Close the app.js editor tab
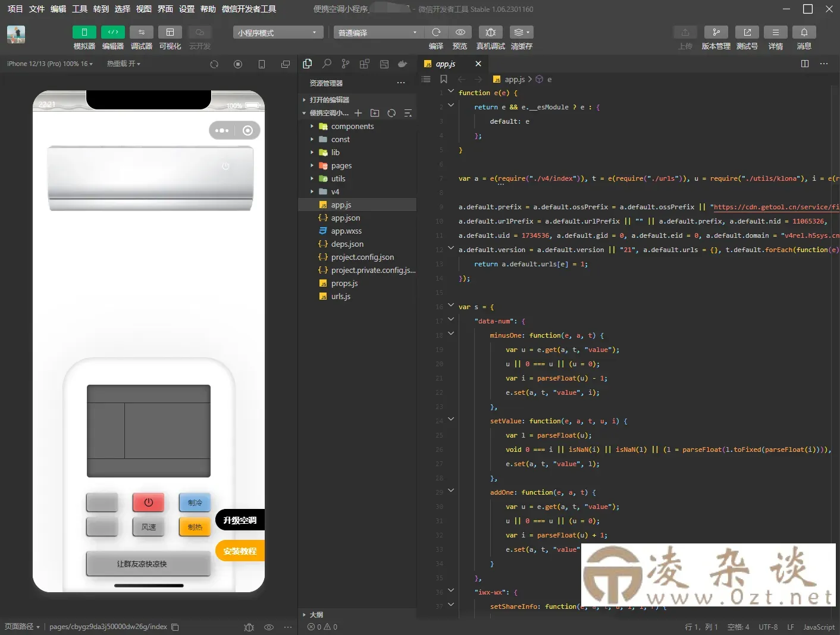The height and width of the screenshot is (635, 840). (478, 64)
